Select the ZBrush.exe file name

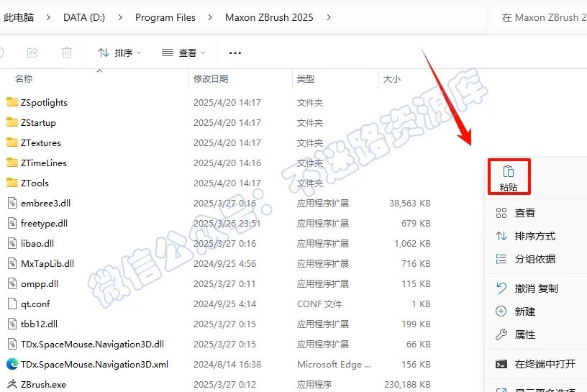[43, 385]
